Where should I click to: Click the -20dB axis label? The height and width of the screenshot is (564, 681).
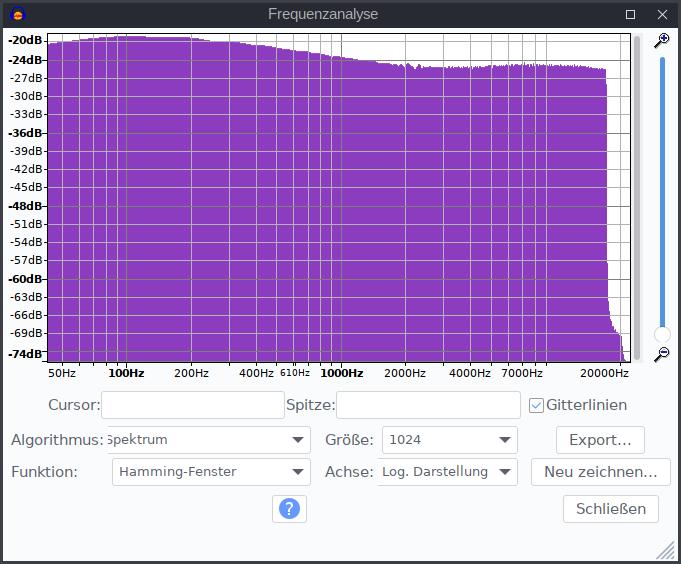click(25, 40)
